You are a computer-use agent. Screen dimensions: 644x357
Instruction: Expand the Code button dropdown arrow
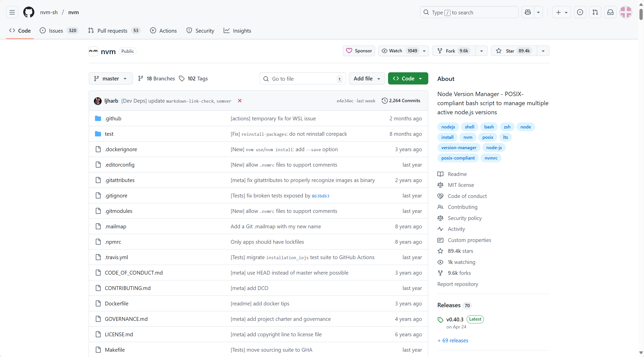(x=420, y=78)
